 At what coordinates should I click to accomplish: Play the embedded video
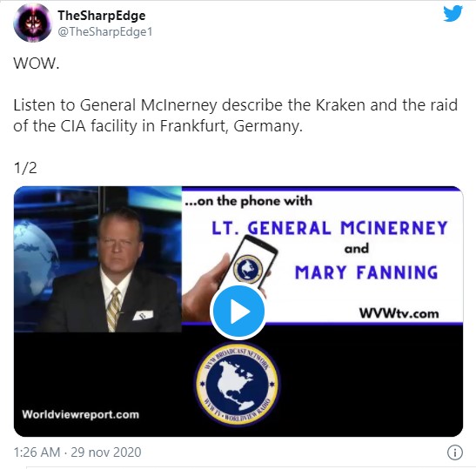[238, 312]
